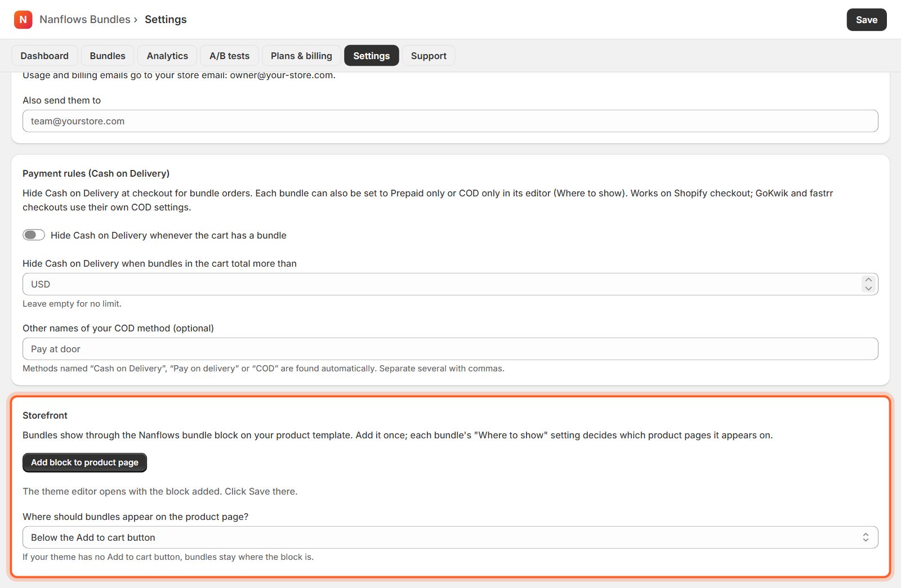
Task: Switch to Plans & billing tab
Action: point(301,56)
